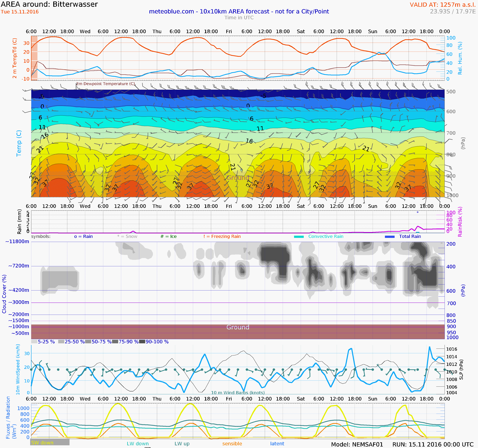Click the 'Total Rain' legend text

[x=410, y=236]
